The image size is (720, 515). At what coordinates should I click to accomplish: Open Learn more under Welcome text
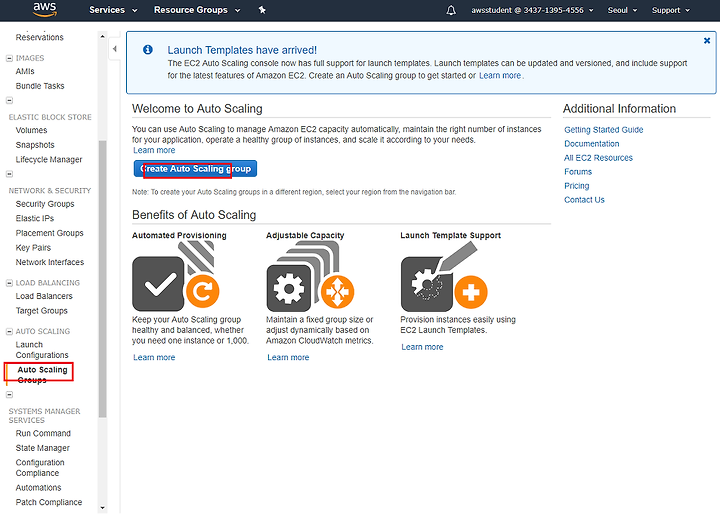point(154,151)
